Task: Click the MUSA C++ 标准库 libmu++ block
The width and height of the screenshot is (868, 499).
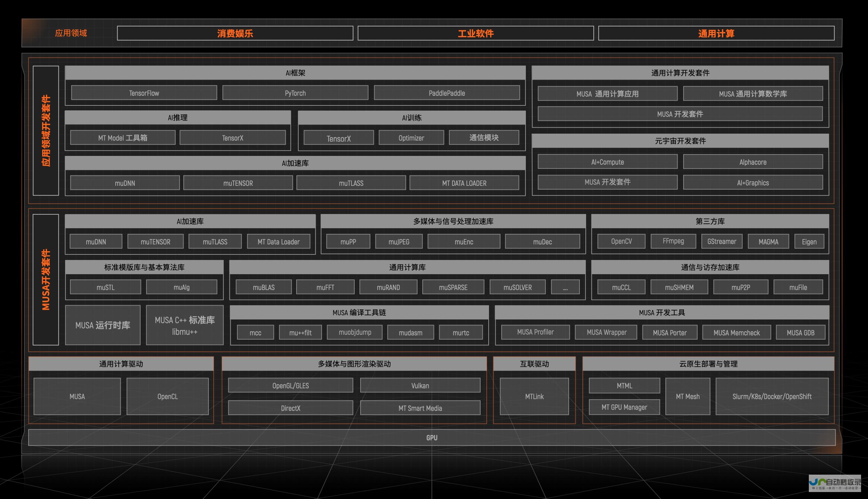Action: [x=185, y=325]
